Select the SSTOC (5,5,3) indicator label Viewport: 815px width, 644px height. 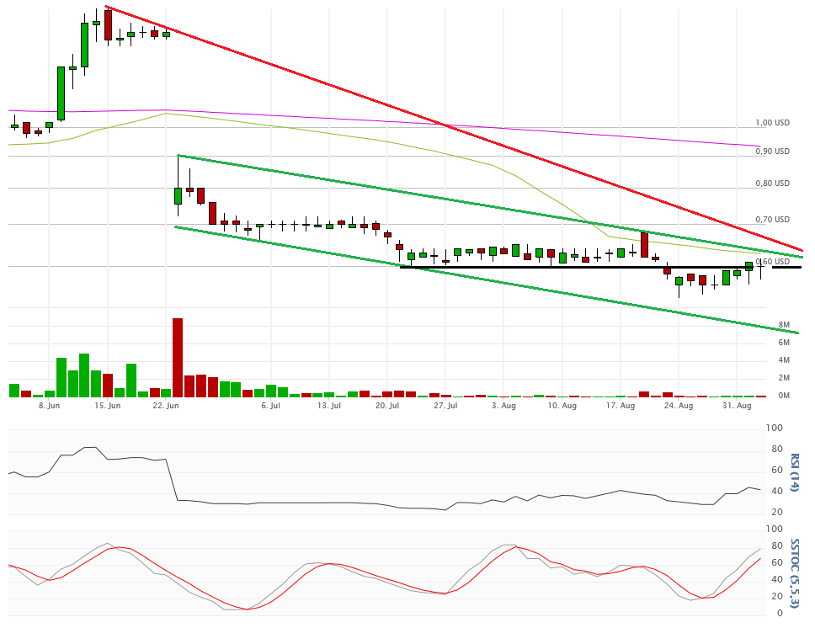(795, 572)
